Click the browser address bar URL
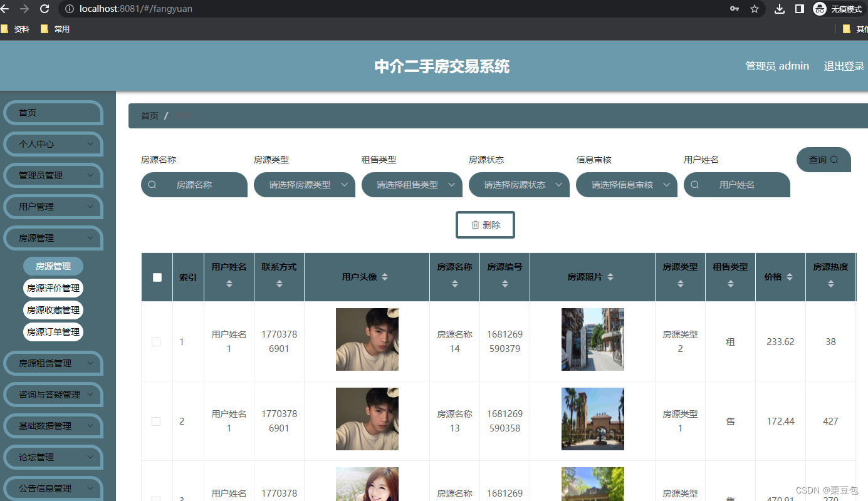The width and height of the screenshot is (868, 501). click(136, 9)
